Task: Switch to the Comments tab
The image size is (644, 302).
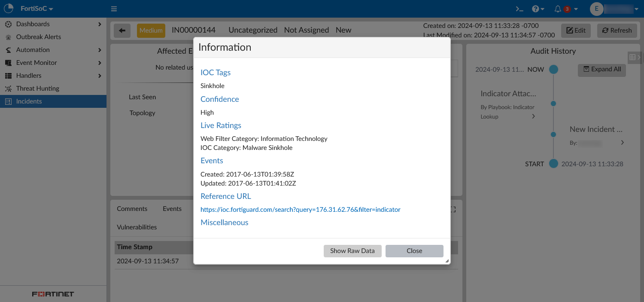Action: click(x=132, y=209)
